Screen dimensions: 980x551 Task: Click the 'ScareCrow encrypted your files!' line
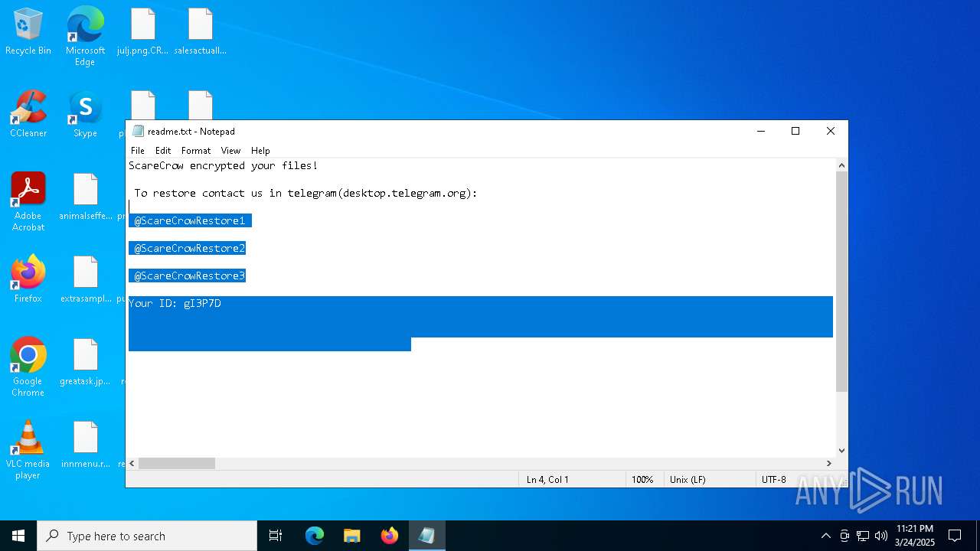click(223, 165)
